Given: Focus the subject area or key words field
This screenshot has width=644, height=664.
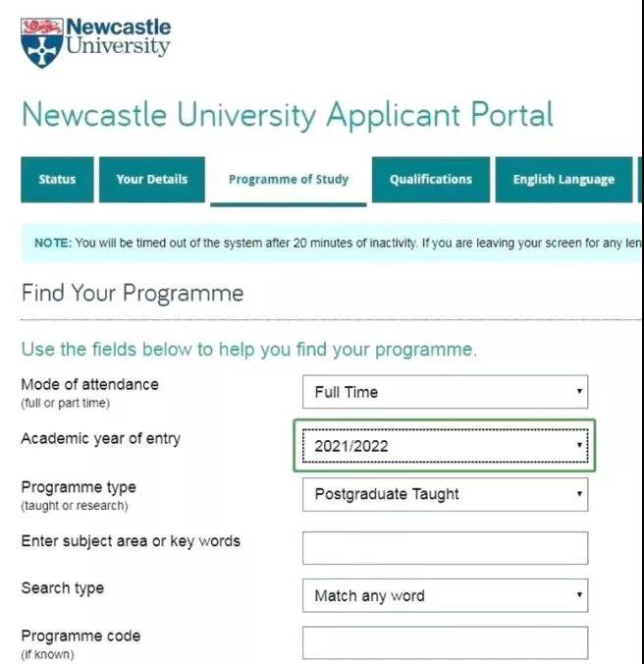Looking at the screenshot, I should [445, 548].
